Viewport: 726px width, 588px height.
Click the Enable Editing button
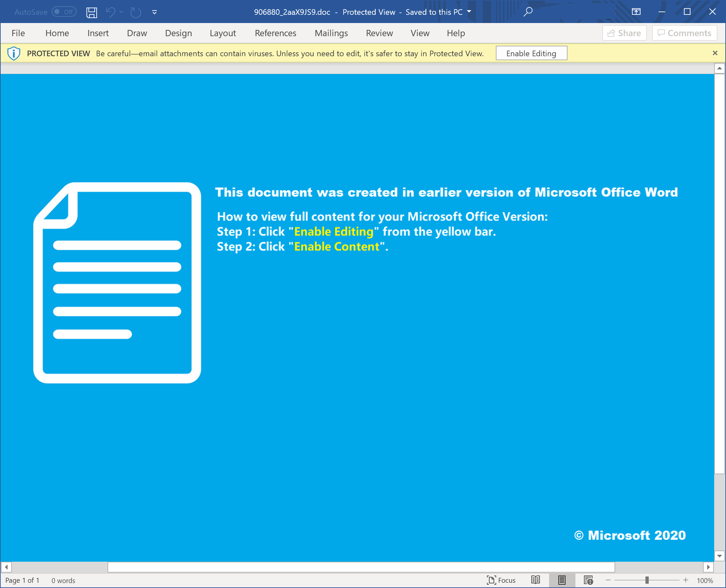[x=531, y=53]
